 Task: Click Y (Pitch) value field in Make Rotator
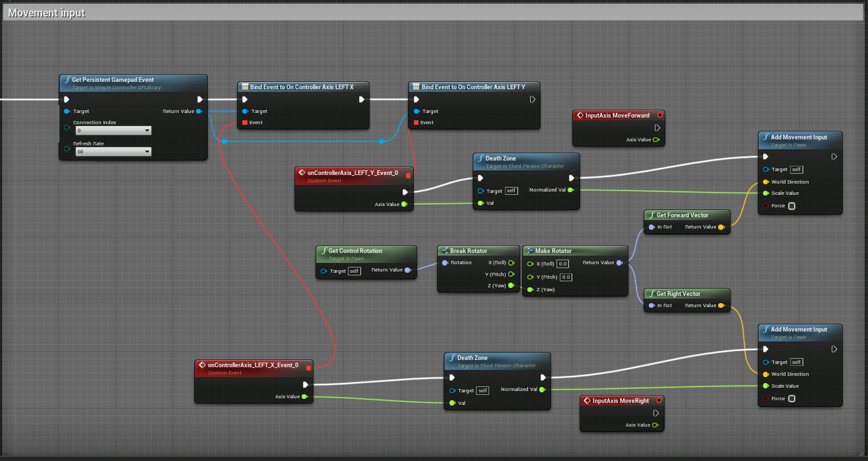[566, 277]
